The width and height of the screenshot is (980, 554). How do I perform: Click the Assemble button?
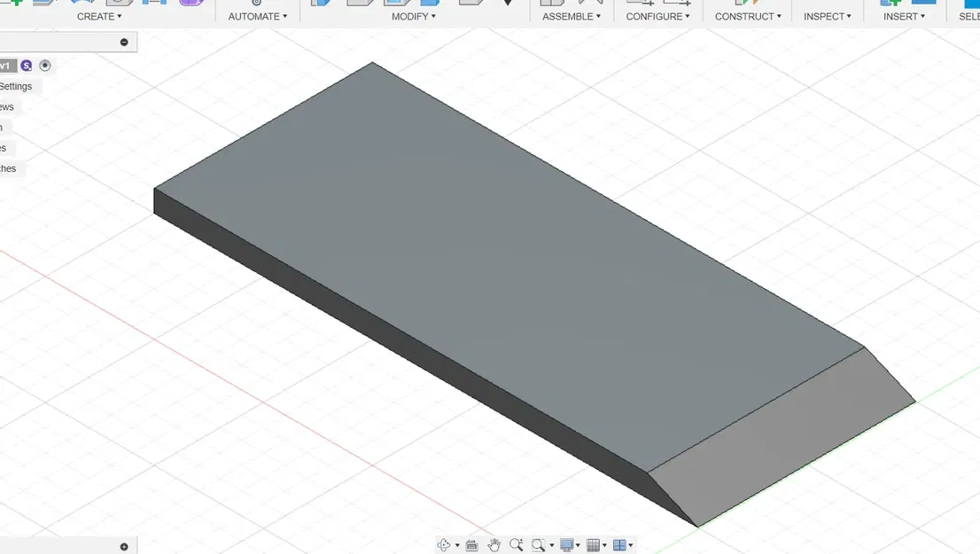pyautogui.click(x=568, y=16)
